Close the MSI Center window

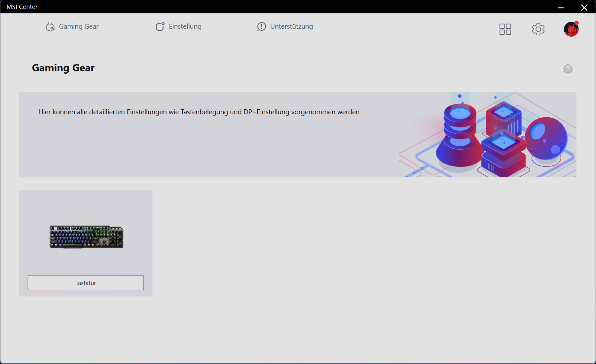click(584, 7)
